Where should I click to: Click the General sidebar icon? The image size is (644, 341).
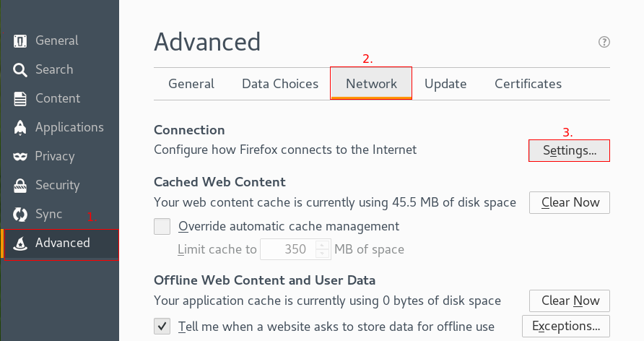pos(21,41)
